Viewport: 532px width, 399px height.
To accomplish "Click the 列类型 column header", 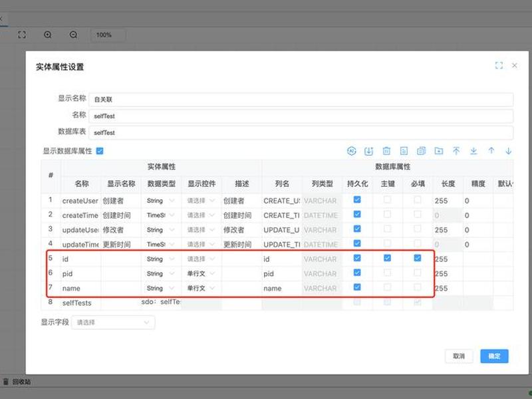I will [x=322, y=184].
